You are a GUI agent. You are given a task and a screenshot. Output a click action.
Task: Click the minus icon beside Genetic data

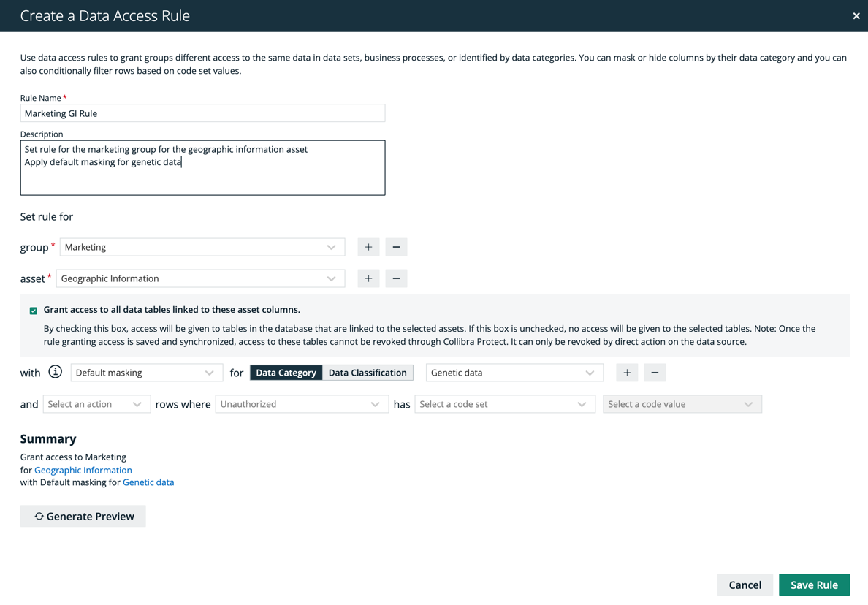pos(655,373)
